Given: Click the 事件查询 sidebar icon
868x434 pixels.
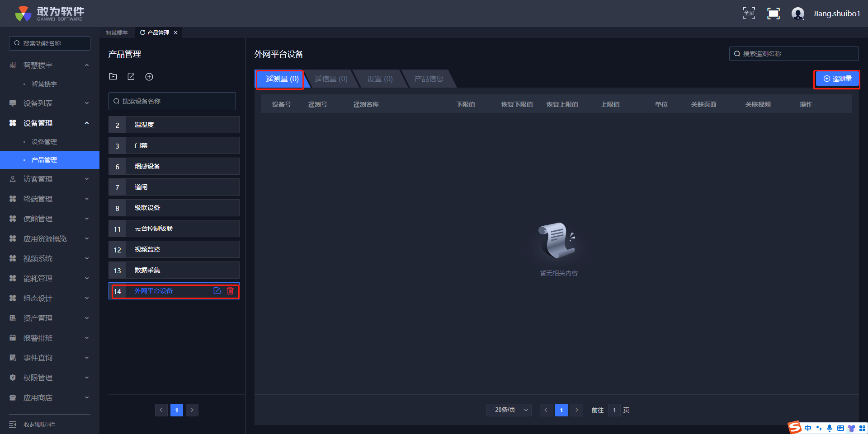Looking at the screenshot, I should [x=13, y=358].
